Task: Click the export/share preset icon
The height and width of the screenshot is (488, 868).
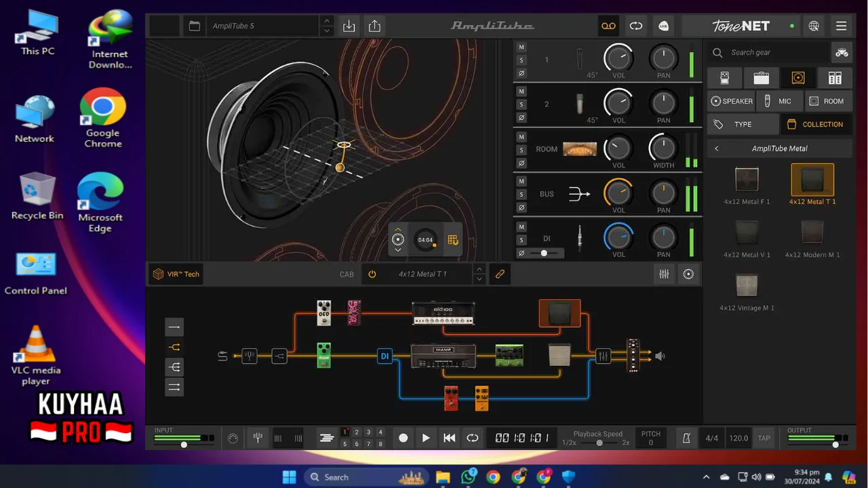Action: tap(374, 26)
